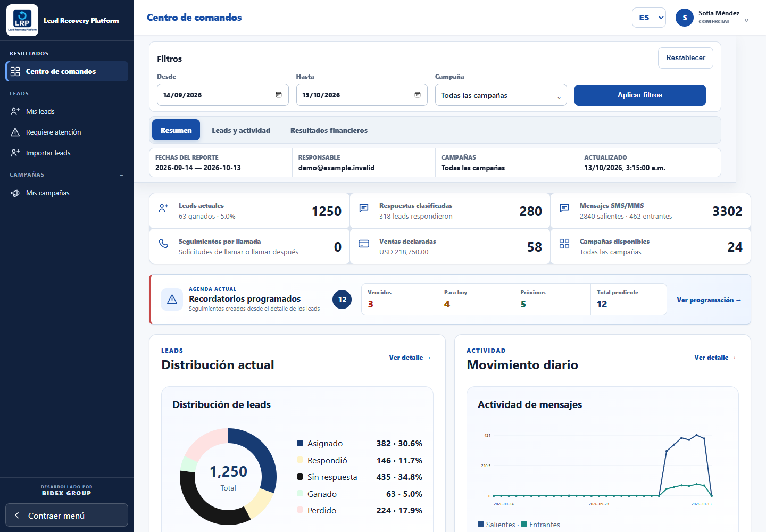The height and width of the screenshot is (532, 766).
Task: Click the Total pendiente reminders card
Action: 629,299
